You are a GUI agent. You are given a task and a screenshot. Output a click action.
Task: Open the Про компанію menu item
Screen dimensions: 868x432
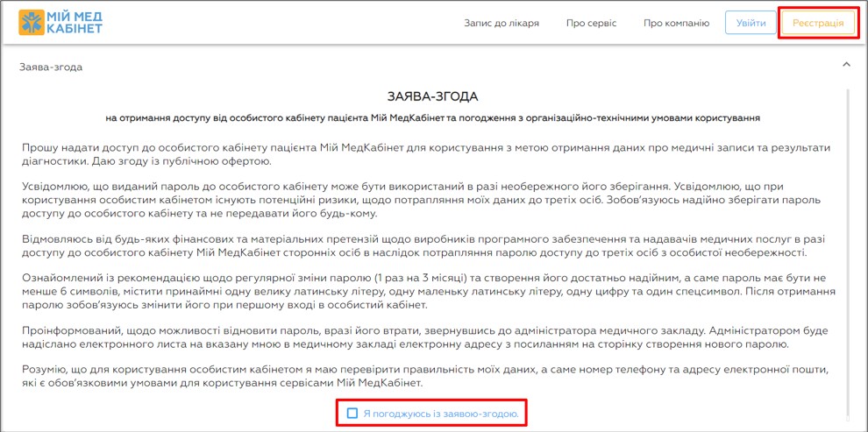tap(676, 23)
